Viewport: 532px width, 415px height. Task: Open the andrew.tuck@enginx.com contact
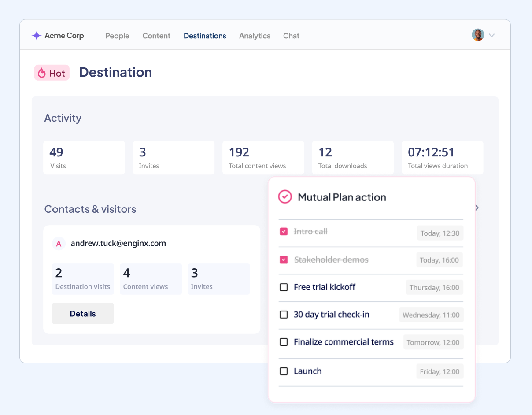point(118,243)
